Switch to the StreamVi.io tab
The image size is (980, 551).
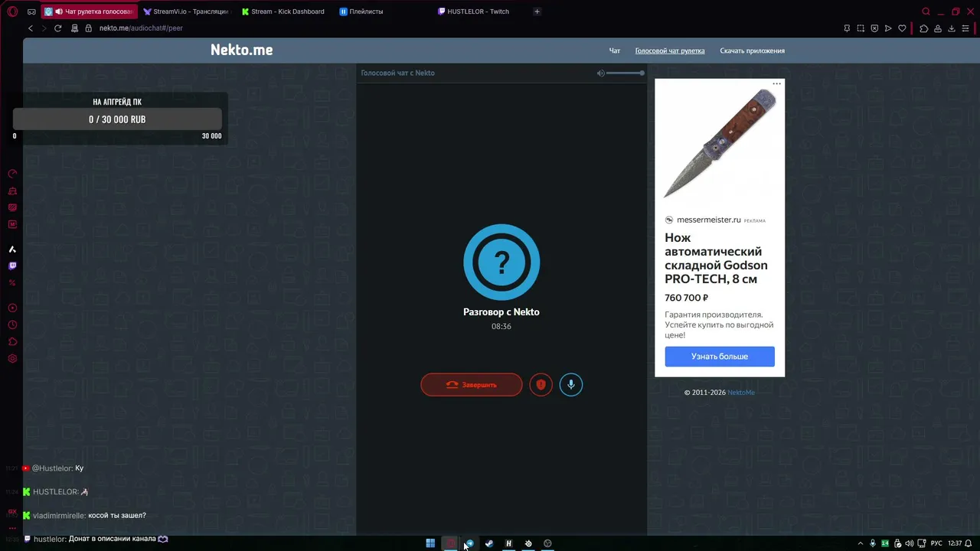coord(186,11)
